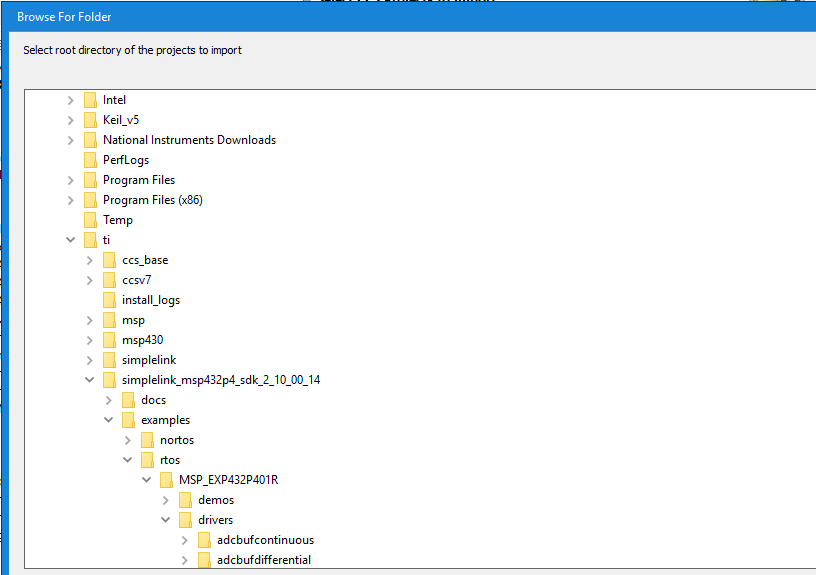The width and height of the screenshot is (816, 575).
Task: Expand the ccsv7 node
Action: 90,280
